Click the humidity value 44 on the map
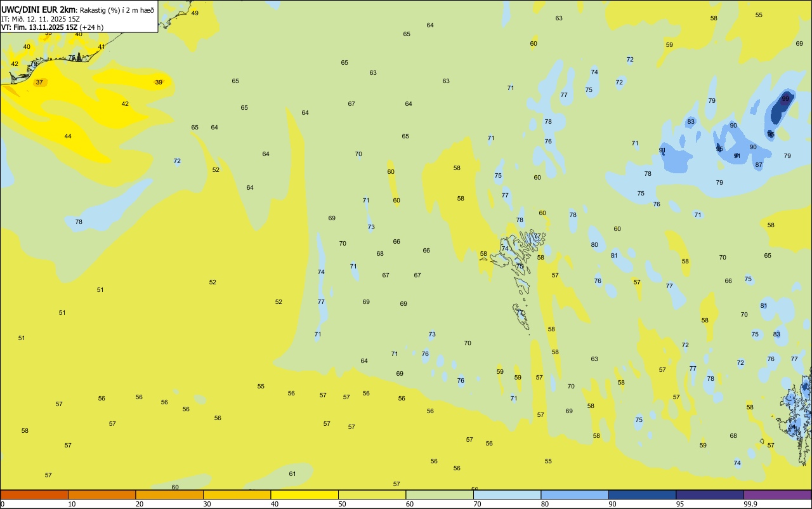812x509 pixels. pos(68,136)
